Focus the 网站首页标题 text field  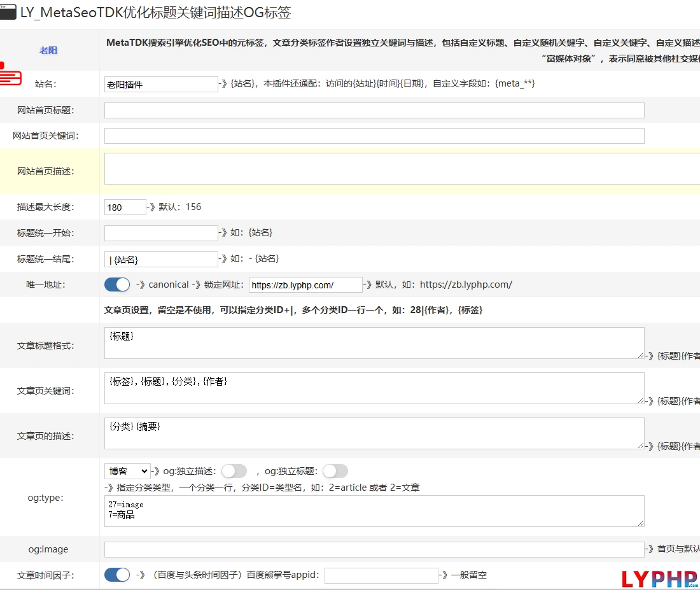(374, 110)
